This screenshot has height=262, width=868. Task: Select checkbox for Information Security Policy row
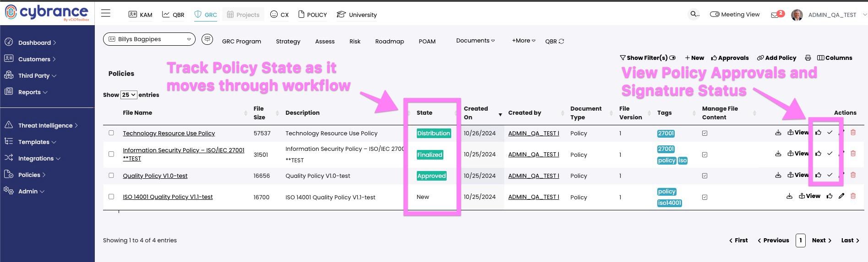point(111,154)
